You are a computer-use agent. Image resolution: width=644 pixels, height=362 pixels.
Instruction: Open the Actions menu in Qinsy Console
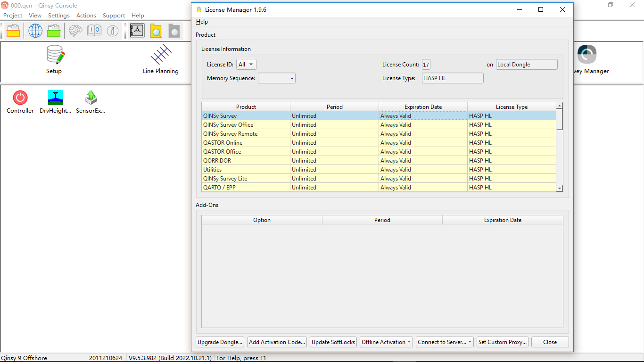pyautogui.click(x=86, y=16)
